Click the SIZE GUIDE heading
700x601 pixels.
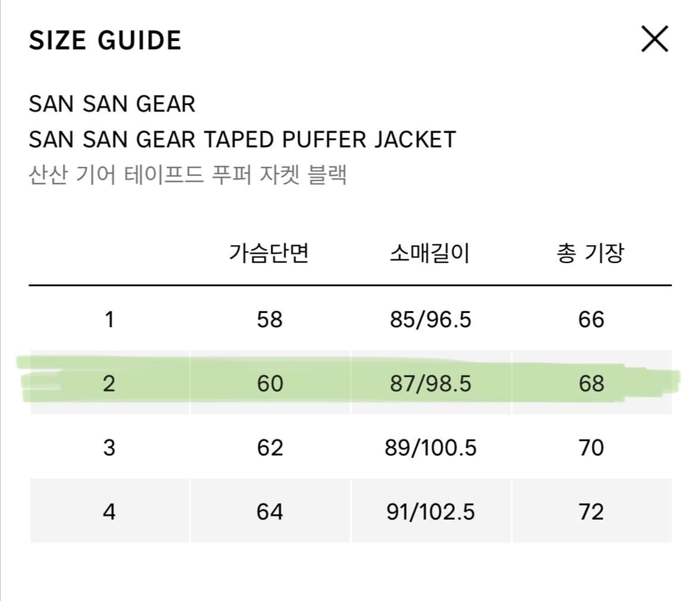[x=105, y=40]
